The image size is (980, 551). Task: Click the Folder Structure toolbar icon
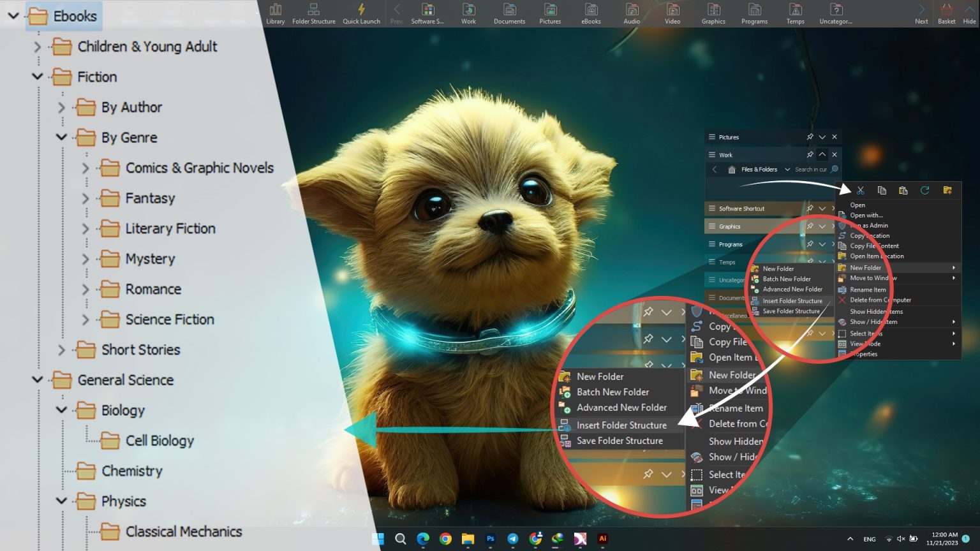tap(313, 13)
